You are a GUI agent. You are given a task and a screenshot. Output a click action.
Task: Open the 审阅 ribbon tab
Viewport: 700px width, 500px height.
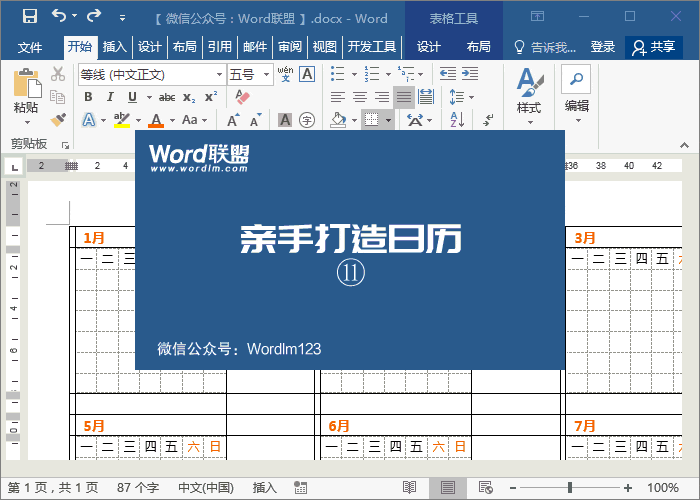pos(290,46)
